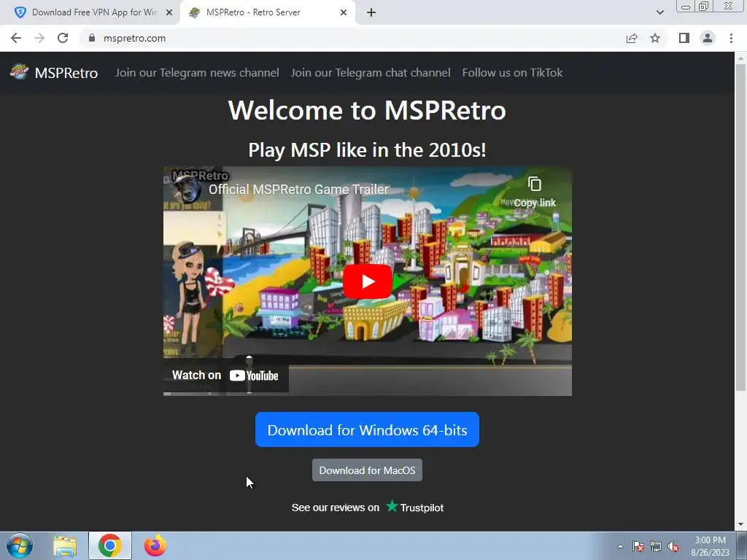This screenshot has width=747, height=560.
Task: Go back to the previous page
Action: [x=16, y=38]
